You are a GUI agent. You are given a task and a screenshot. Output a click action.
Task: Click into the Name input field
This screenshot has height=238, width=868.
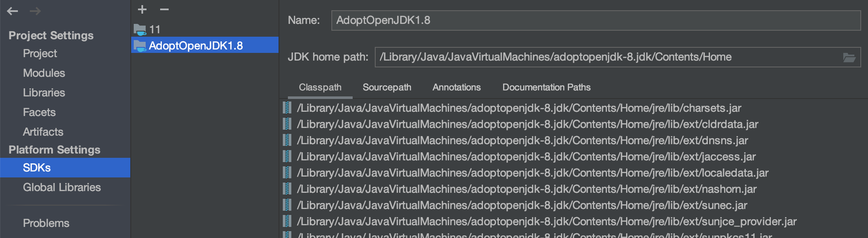(x=596, y=20)
